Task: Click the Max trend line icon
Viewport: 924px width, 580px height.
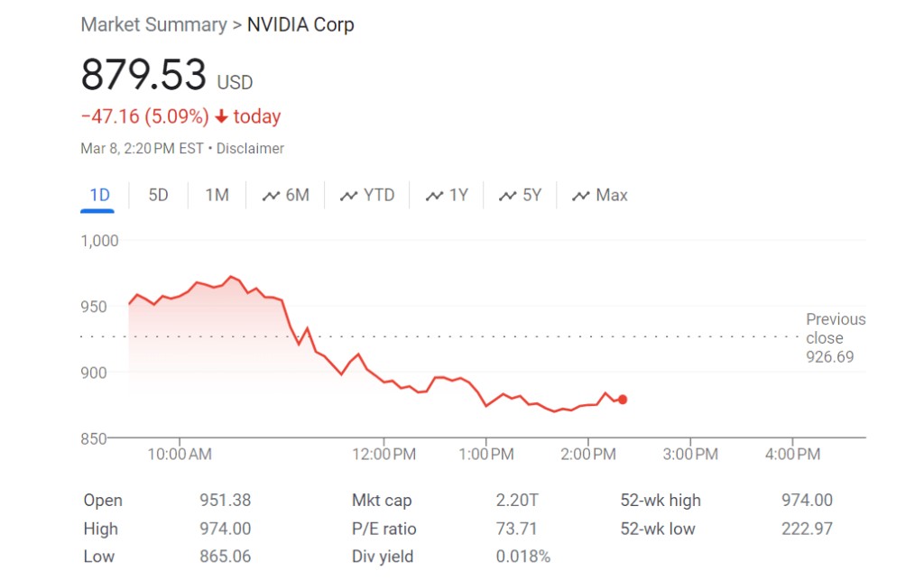Action: [x=580, y=196]
